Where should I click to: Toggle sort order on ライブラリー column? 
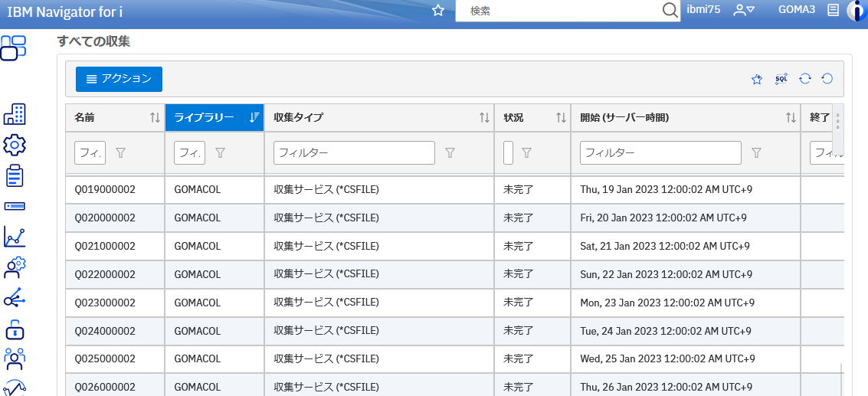pyautogui.click(x=254, y=117)
